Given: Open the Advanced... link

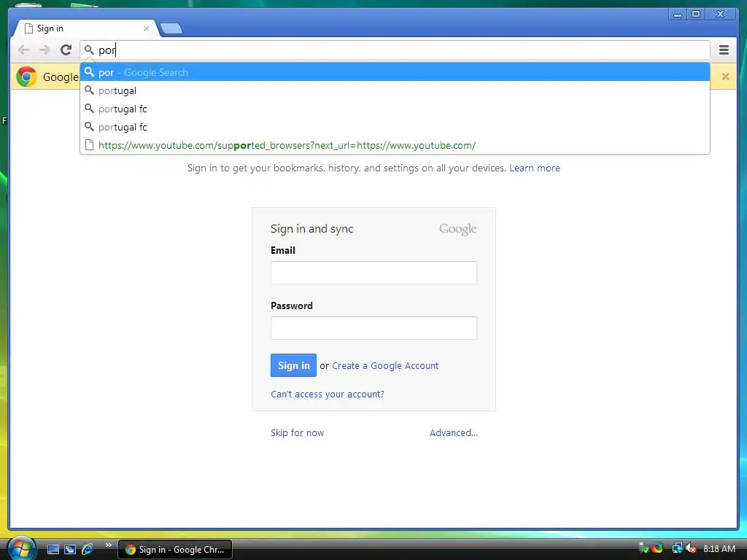Looking at the screenshot, I should tap(454, 433).
